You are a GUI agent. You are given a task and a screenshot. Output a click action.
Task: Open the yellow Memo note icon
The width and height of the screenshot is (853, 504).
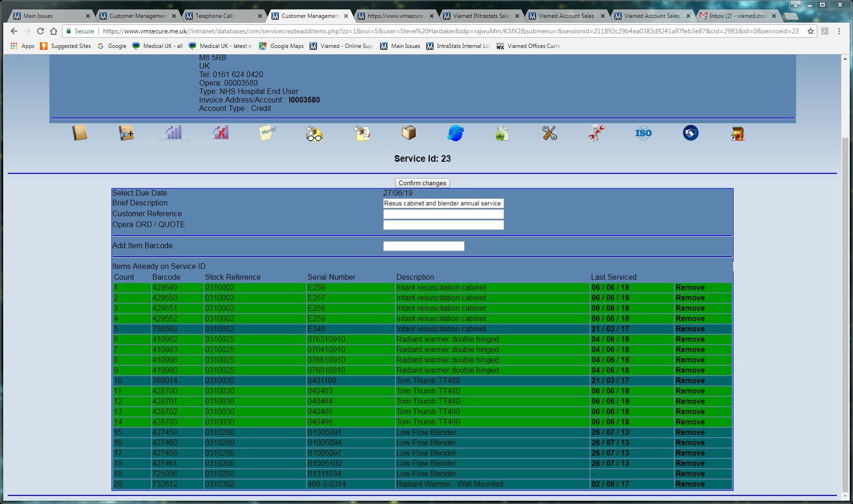coord(268,133)
